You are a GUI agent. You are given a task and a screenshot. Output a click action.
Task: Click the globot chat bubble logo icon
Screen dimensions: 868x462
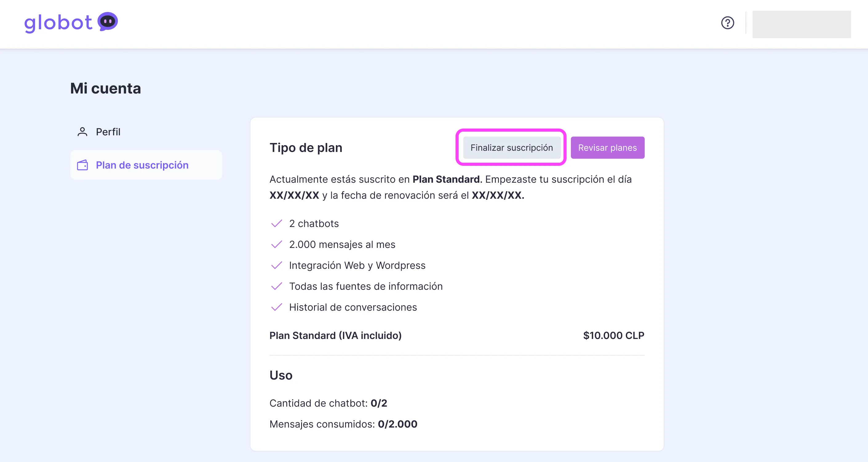[x=108, y=22]
